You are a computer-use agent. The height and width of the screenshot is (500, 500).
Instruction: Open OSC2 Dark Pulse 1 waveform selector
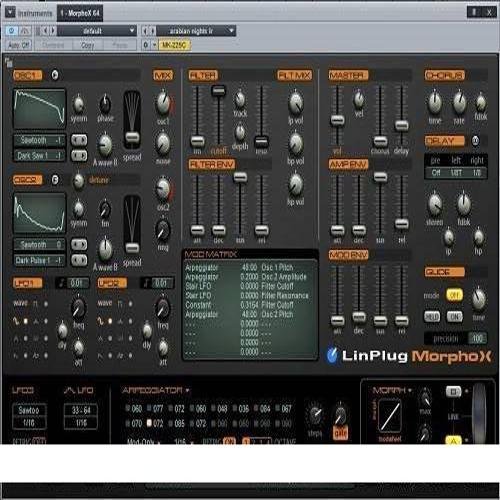tap(39, 260)
